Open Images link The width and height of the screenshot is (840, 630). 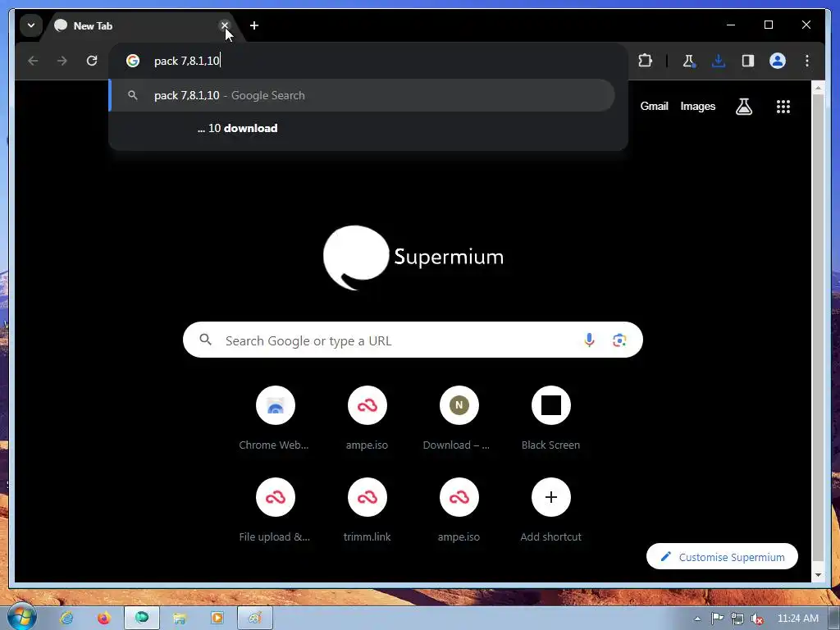(697, 106)
